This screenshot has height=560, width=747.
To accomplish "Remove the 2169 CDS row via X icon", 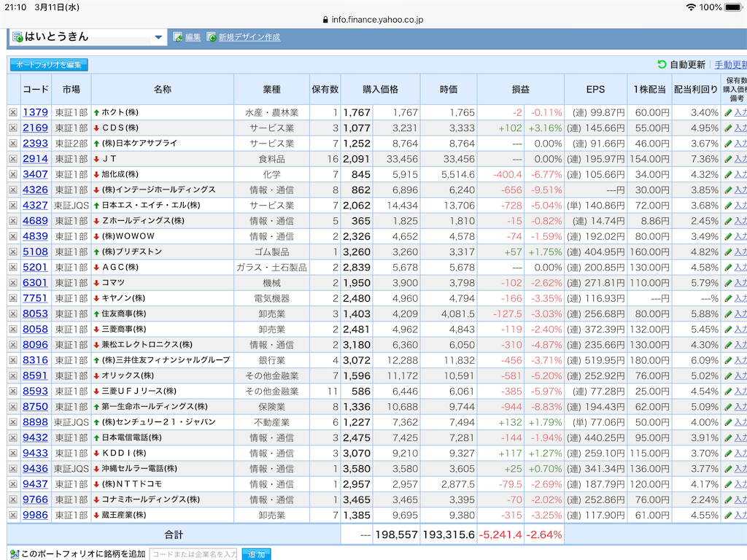I will [x=13, y=128].
